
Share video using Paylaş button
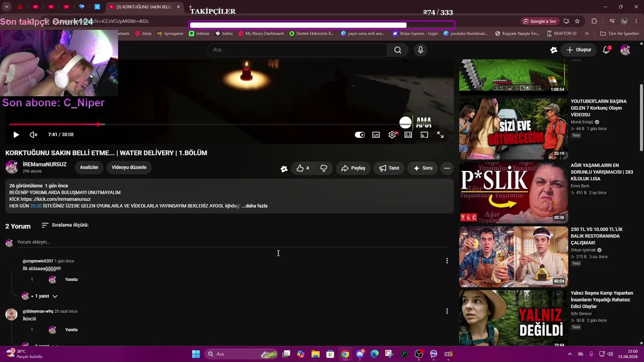(x=353, y=168)
